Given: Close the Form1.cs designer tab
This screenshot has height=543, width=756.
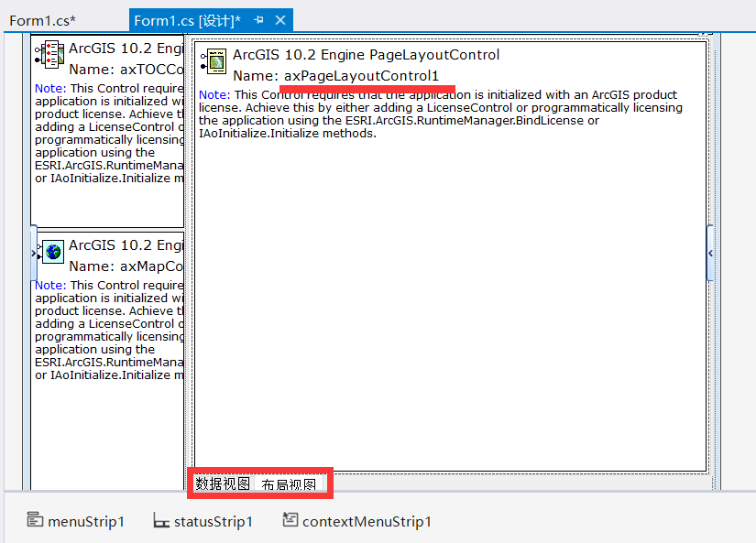Looking at the screenshot, I should (x=280, y=20).
